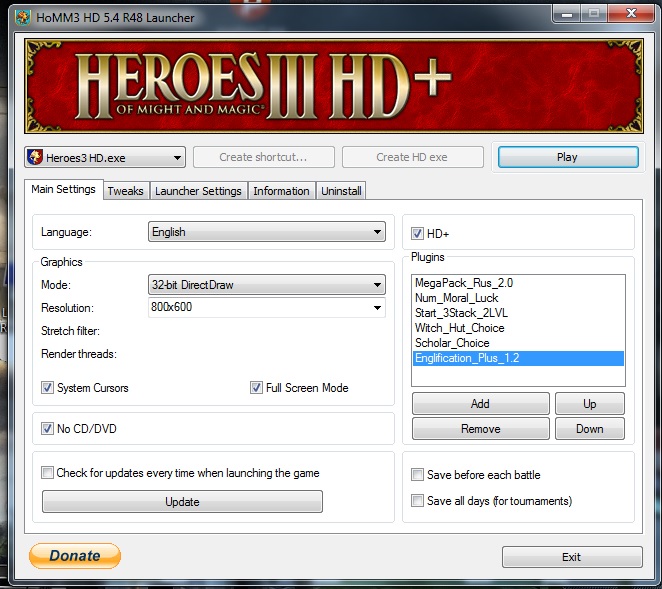The image size is (662, 589).
Task: Open the Uninstall tab
Action: point(341,191)
